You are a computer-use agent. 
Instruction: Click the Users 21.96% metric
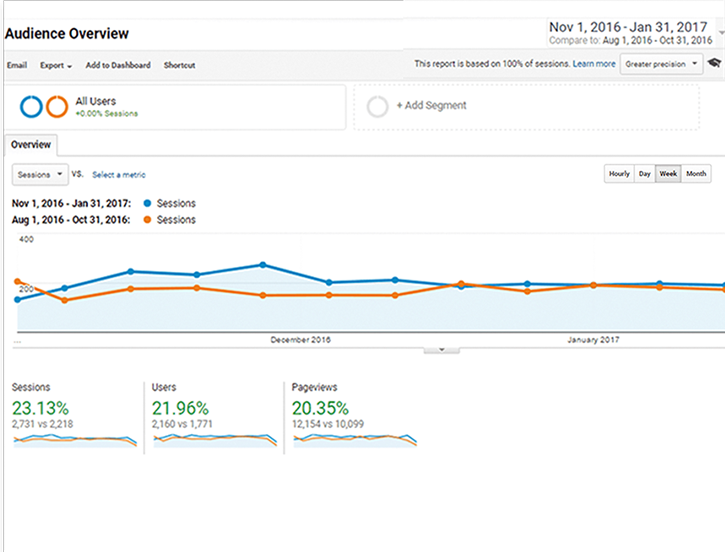click(x=180, y=408)
